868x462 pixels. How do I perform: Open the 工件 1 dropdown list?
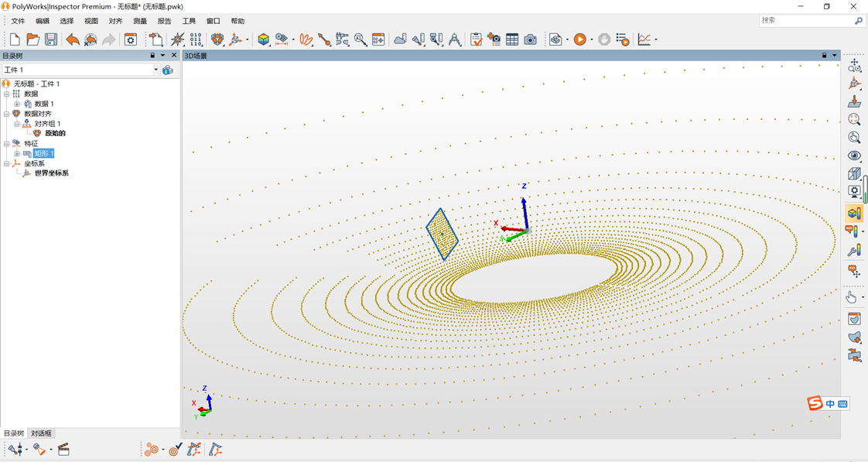[x=155, y=70]
